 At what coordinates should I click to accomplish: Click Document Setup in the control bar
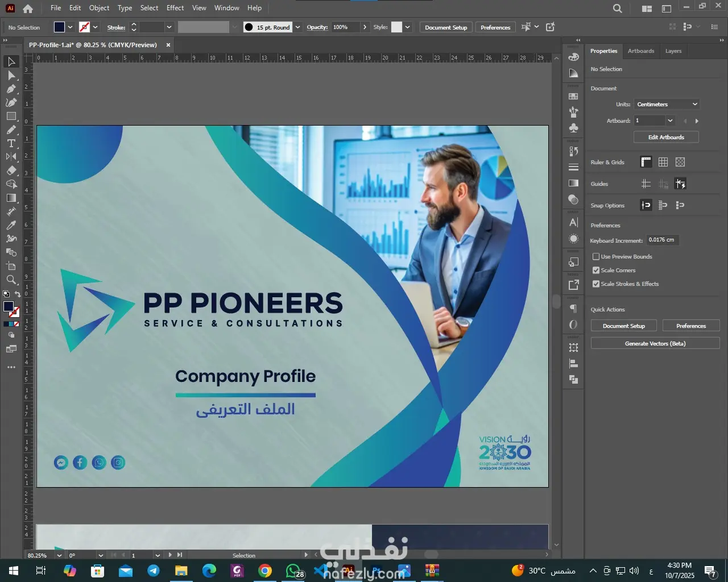(x=446, y=27)
